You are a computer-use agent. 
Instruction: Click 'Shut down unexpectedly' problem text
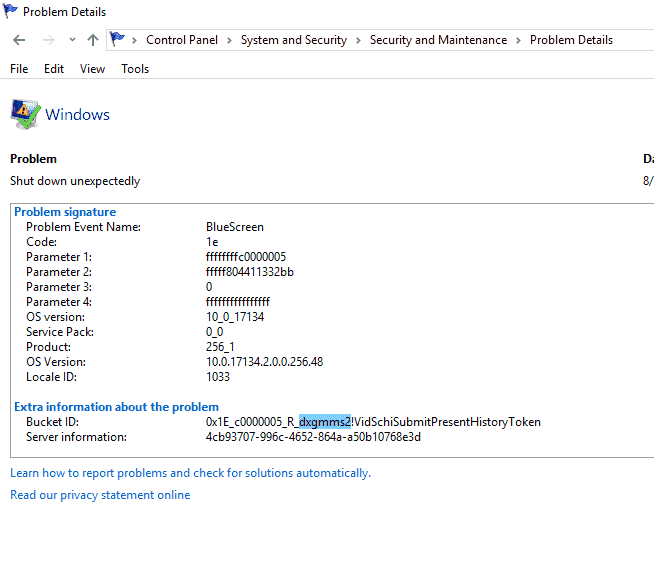pyautogui.click(x=75, y=181)
